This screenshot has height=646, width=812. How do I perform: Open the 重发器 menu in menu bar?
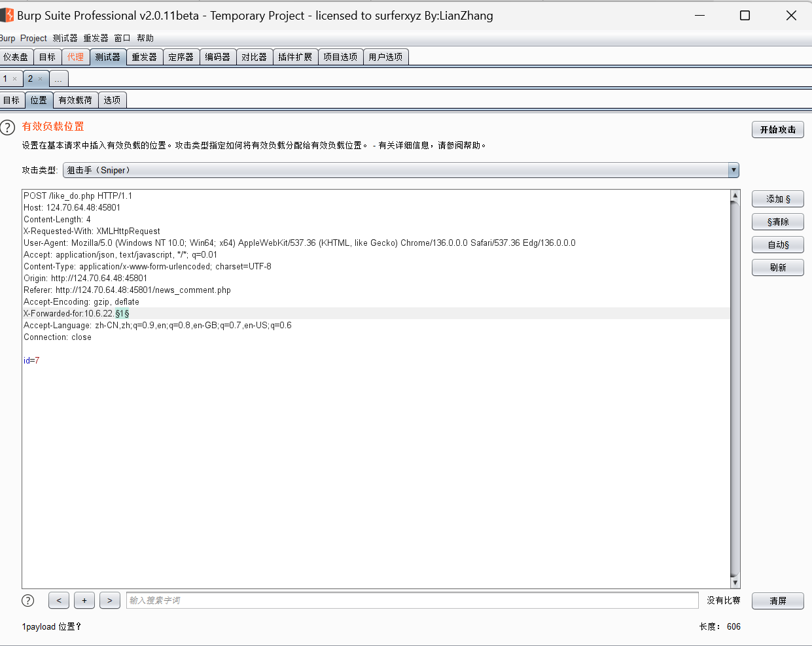[96, 38]
